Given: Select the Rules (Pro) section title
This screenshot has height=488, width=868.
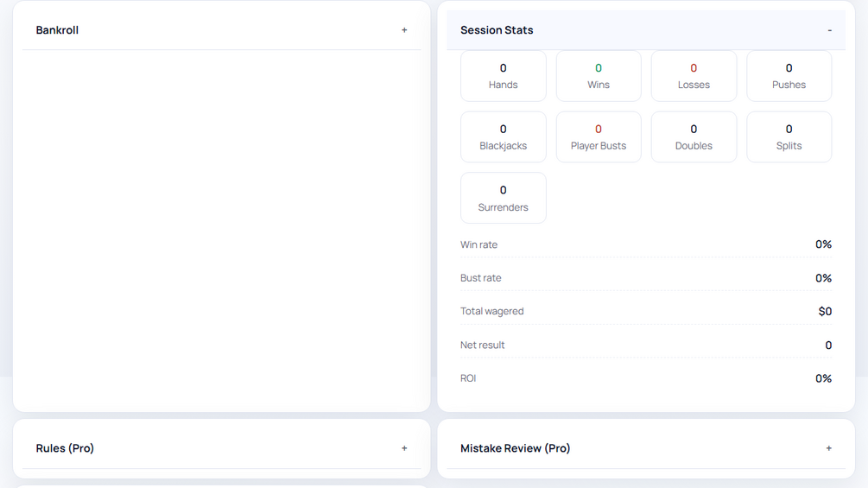Looking at the screenshot, I should tap(65, 448).
